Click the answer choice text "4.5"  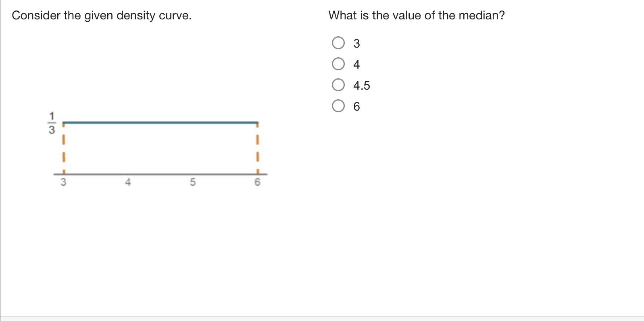(x=361, y=86)
